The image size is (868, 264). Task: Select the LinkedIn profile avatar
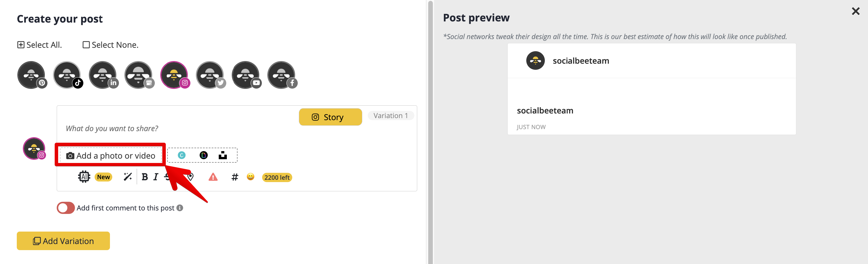pos(103,75)
